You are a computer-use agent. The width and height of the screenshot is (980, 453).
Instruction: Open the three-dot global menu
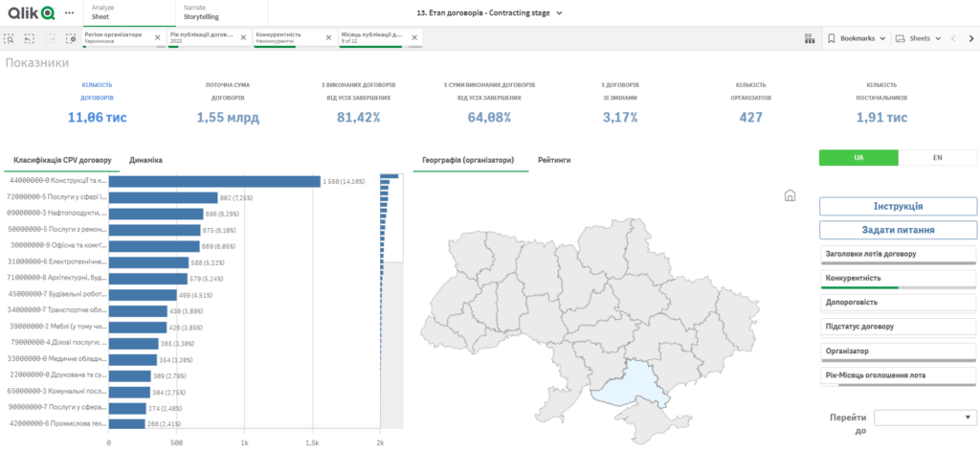70,13
